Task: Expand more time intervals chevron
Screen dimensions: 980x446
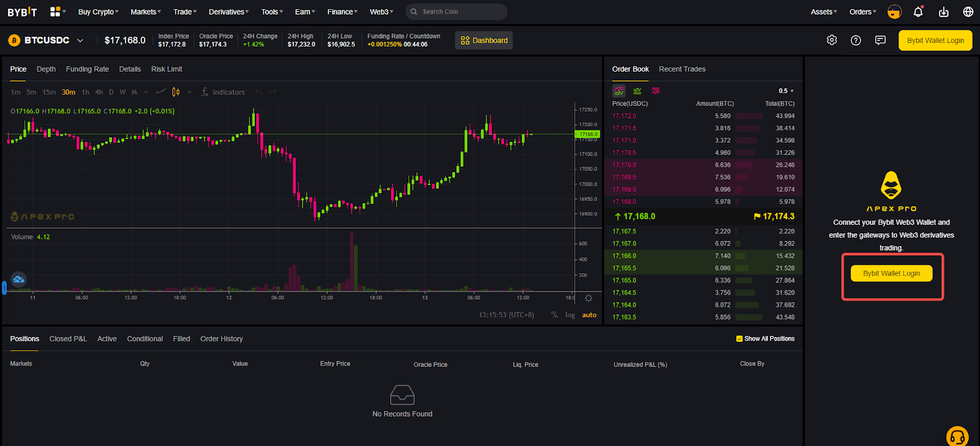Action: click(x=146, y=92)
